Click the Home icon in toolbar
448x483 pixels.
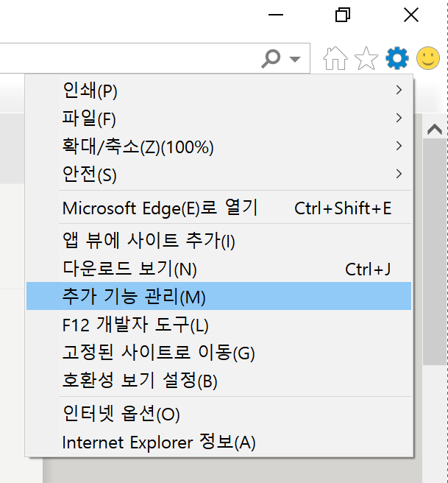335,58
